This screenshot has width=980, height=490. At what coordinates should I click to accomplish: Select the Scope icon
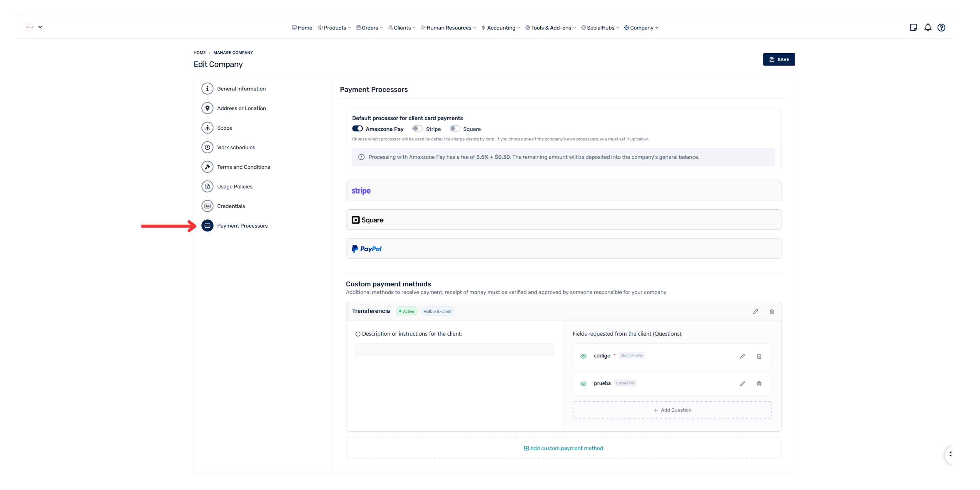coord(207,128)
